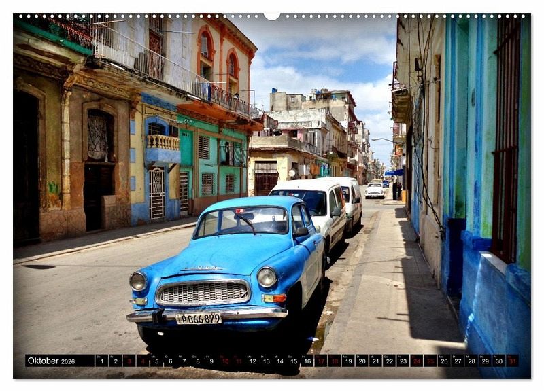The image size is (544, 392).
Task: Click date 30 in the calendar strip
Action: coord(498,361)
